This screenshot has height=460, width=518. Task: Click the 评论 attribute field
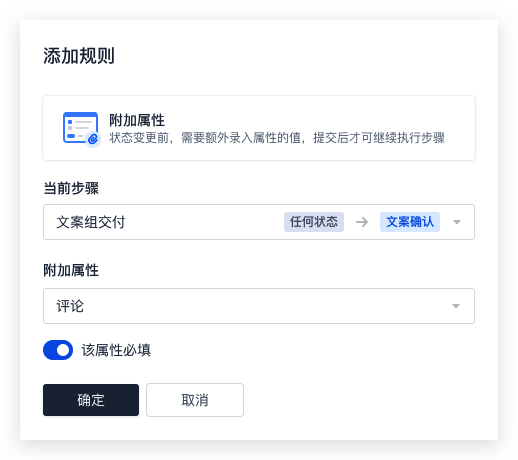259,306
